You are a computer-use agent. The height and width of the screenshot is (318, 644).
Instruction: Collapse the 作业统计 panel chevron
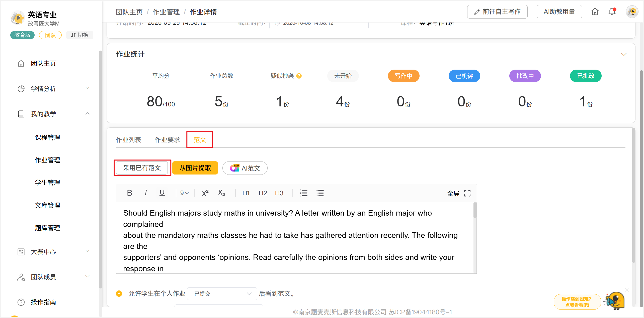point(624,54)
